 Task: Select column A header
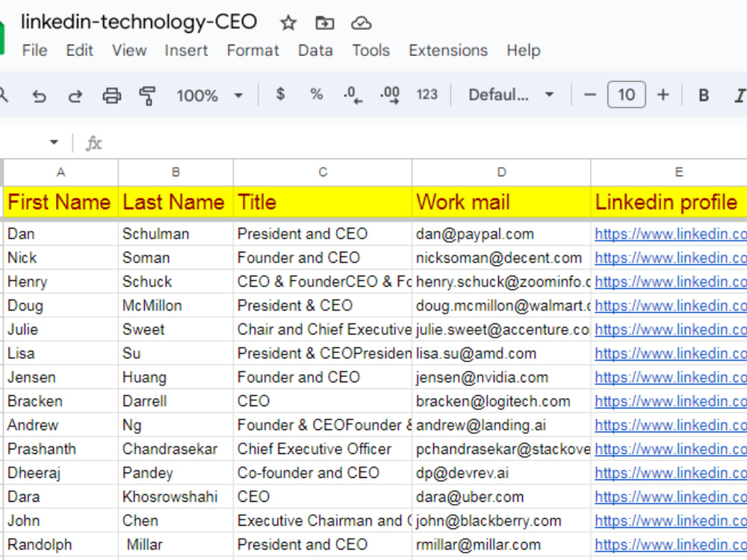[x=61, y=172]
